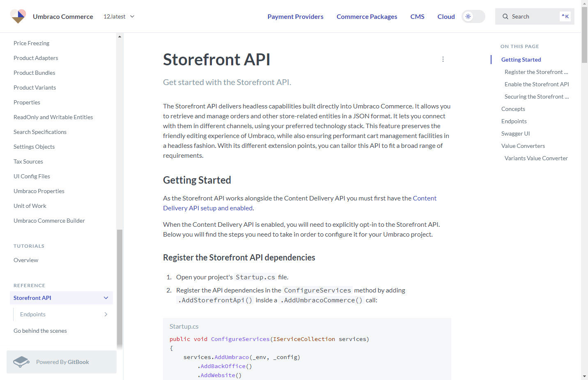Click the page scrollbar down arrow

coord(584,376)
